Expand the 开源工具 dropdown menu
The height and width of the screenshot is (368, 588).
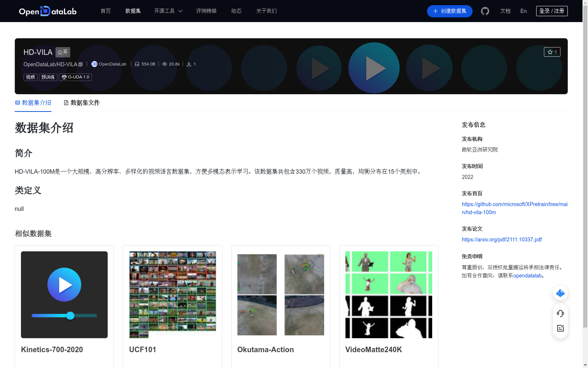coord(168,11)
